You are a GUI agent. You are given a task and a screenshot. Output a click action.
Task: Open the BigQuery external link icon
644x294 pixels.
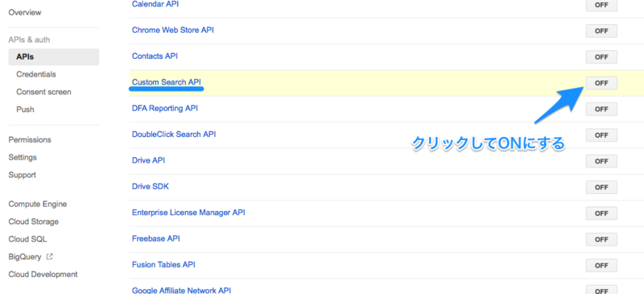click(50, 257)
